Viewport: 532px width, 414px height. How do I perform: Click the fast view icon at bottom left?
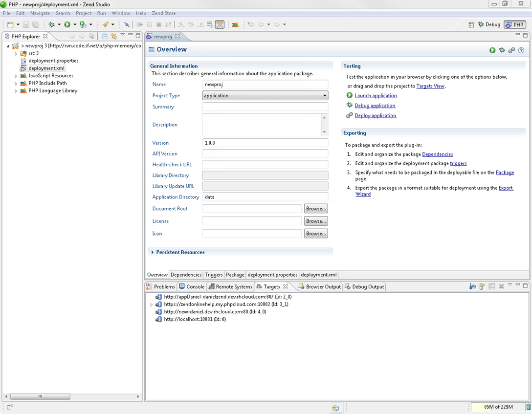tap(10, 407)
